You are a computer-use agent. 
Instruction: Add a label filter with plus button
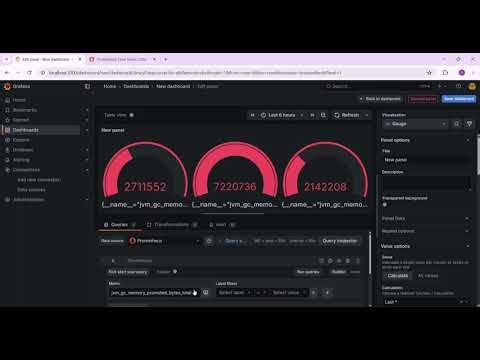(327, 293)
